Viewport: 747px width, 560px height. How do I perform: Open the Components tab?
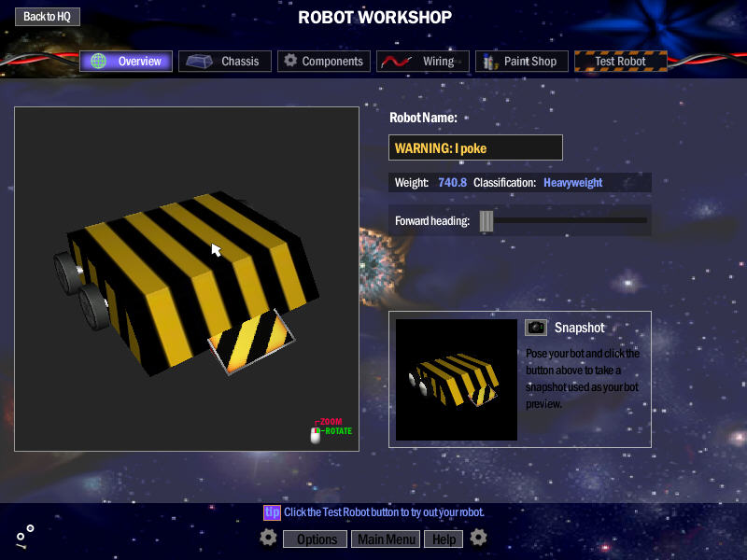click(324, 61)
